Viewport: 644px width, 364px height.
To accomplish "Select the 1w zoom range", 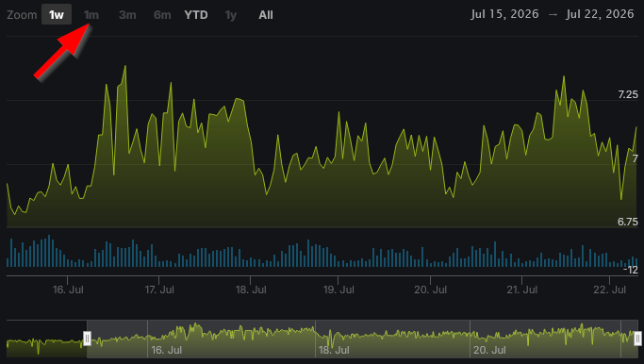I will (57, 15).
